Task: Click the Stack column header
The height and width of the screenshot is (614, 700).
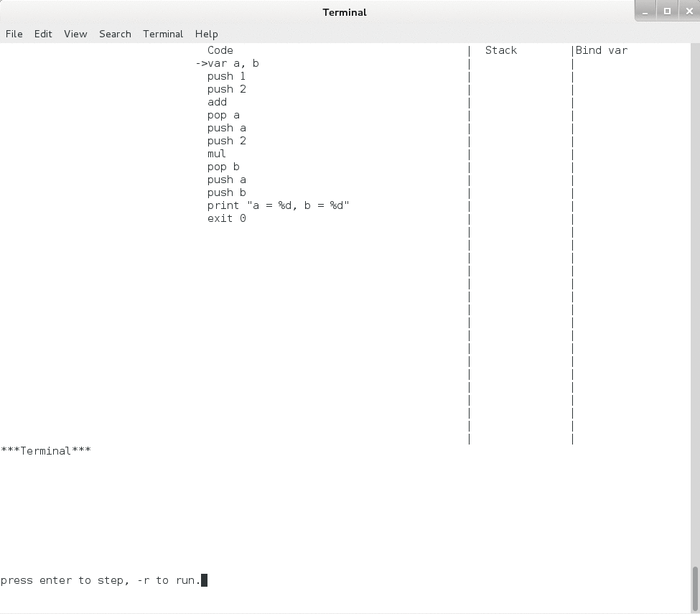Action: [501, 50]
